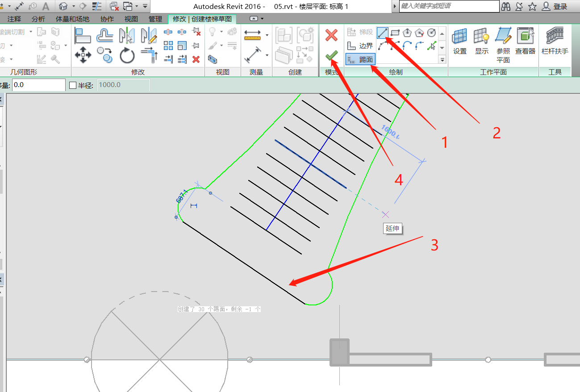Open the Railing (栏杆扶手) tool
The width and height of the screenshot is (580, 392).
pyautogui.click(x=555, y=41)
